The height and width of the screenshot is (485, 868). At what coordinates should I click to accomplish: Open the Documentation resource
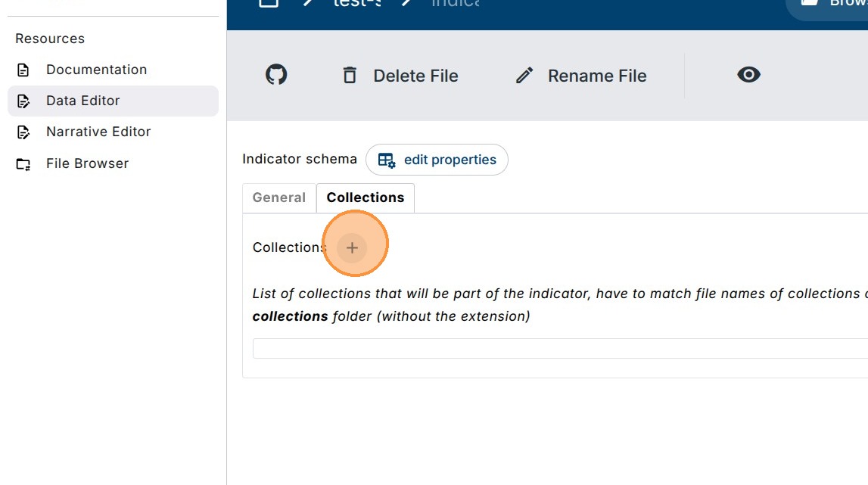tap(96, 70)
